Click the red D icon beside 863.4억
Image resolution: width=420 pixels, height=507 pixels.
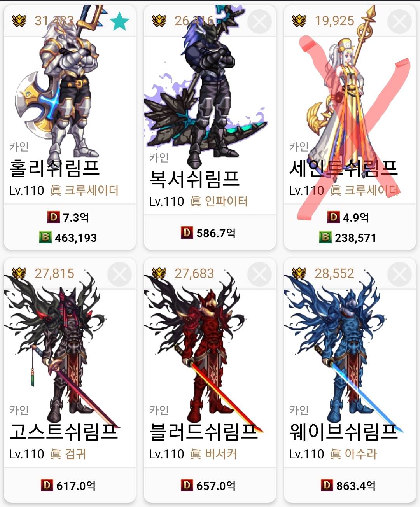(x=327, y=485)
